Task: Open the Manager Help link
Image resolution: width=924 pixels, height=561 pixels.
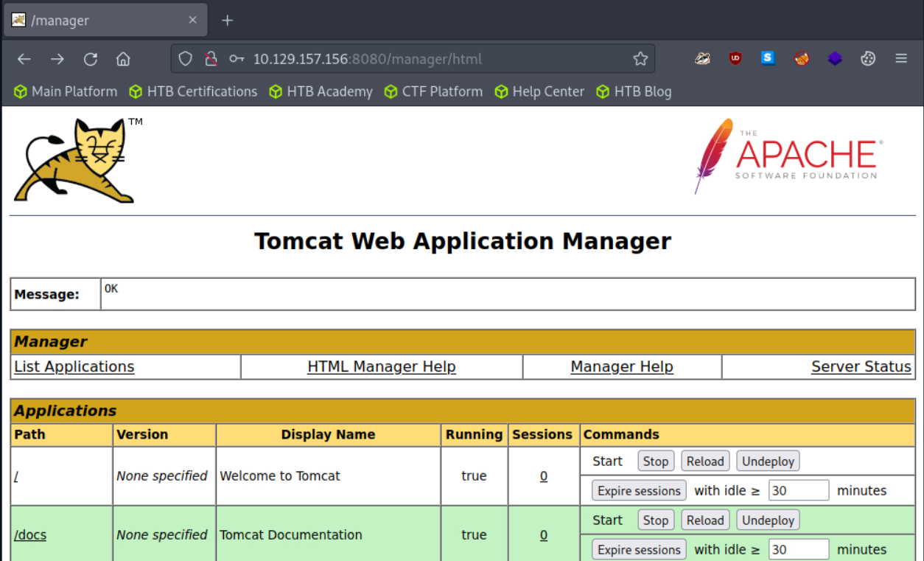Action: [622, 366]
